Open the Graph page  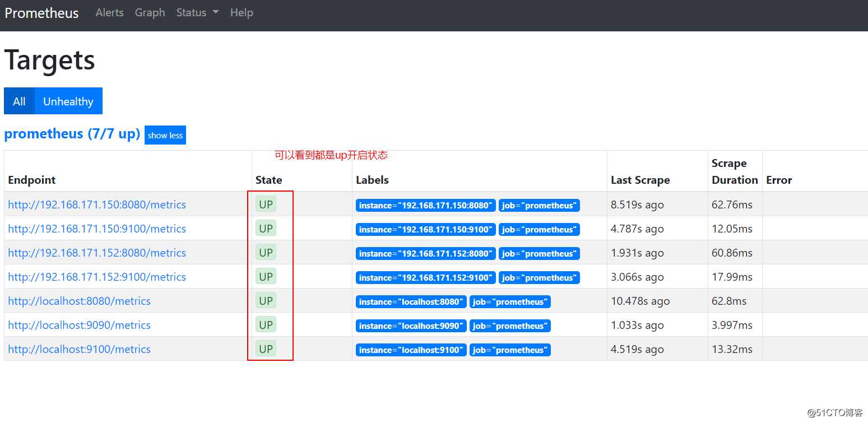click(150, 12)
